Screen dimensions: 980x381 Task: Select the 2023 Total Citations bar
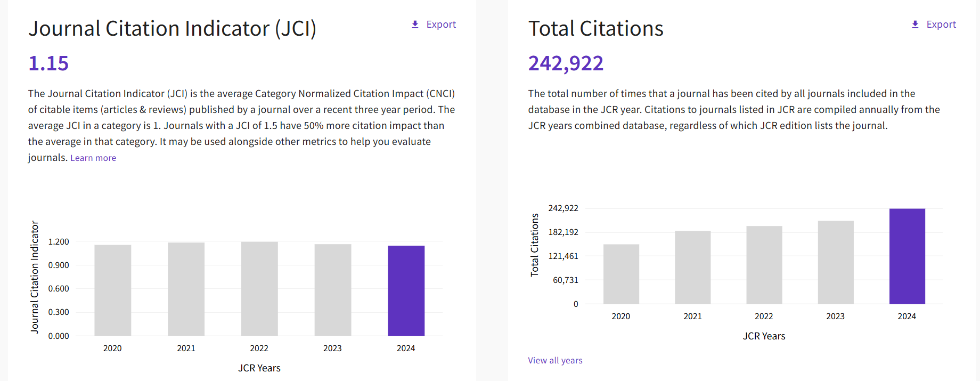836,262
